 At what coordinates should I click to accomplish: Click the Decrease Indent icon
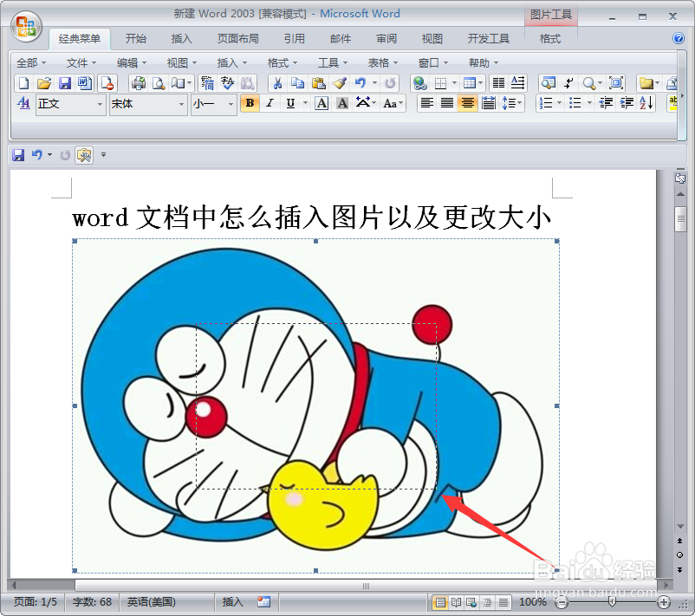pyautogui.click(x=606, y=104)
